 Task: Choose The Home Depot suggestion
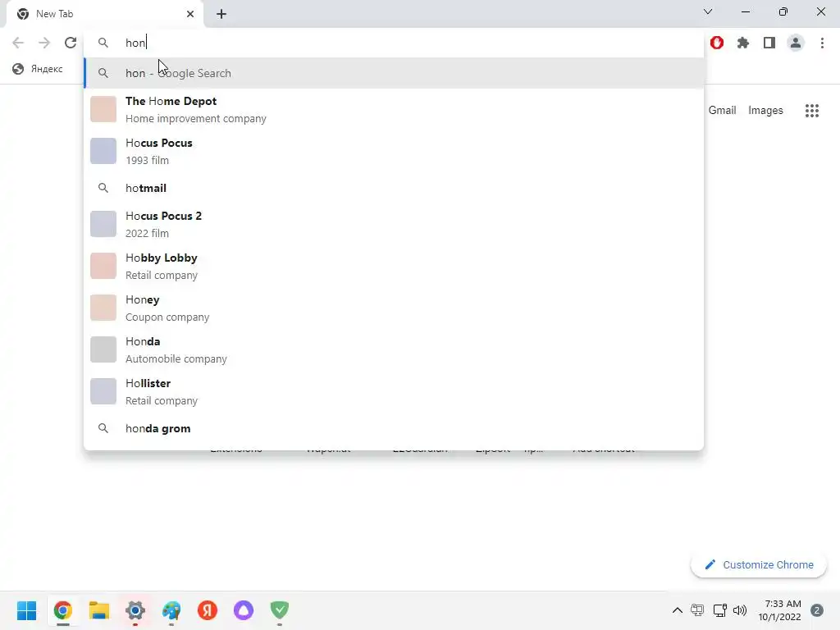point(394,109)
